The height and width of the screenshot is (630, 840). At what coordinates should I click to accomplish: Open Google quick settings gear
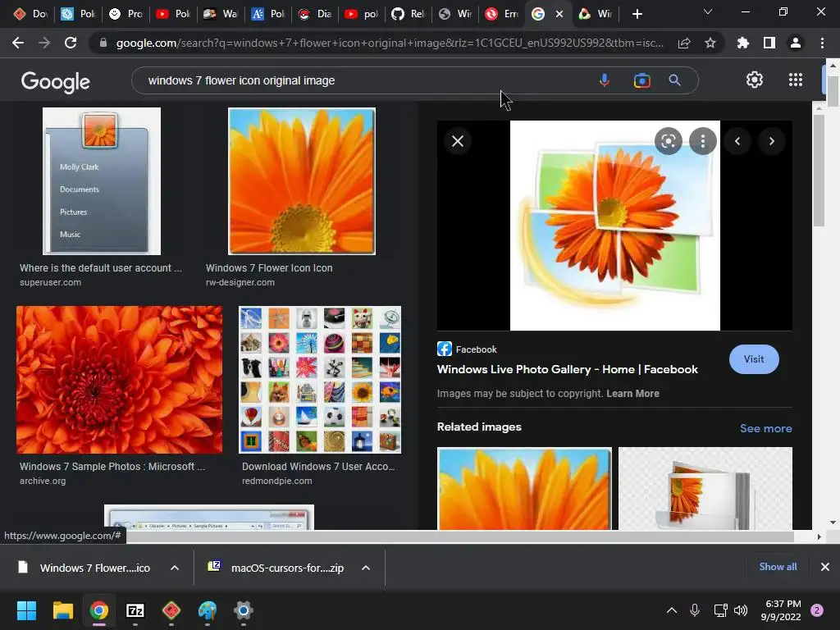755,80
